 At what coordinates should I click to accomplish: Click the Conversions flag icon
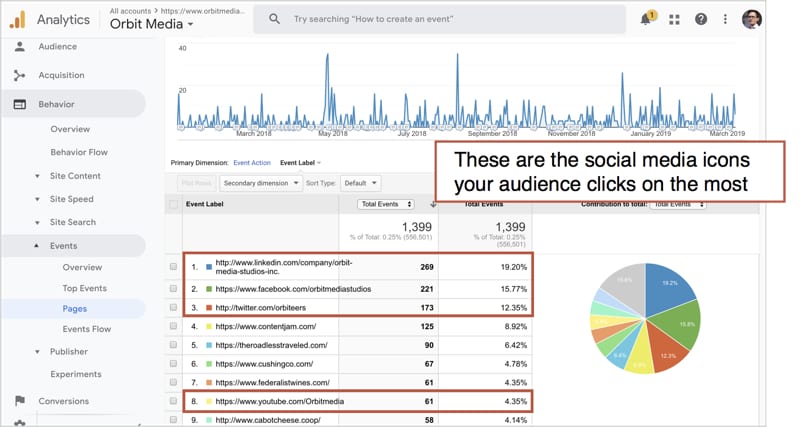pyautogui.click(x=19, y=401)
